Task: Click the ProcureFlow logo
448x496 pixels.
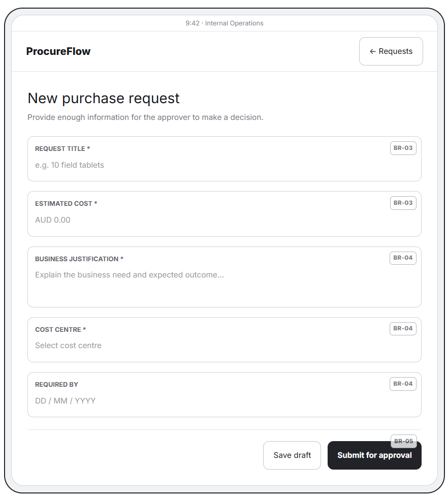Action: (58, 51)
